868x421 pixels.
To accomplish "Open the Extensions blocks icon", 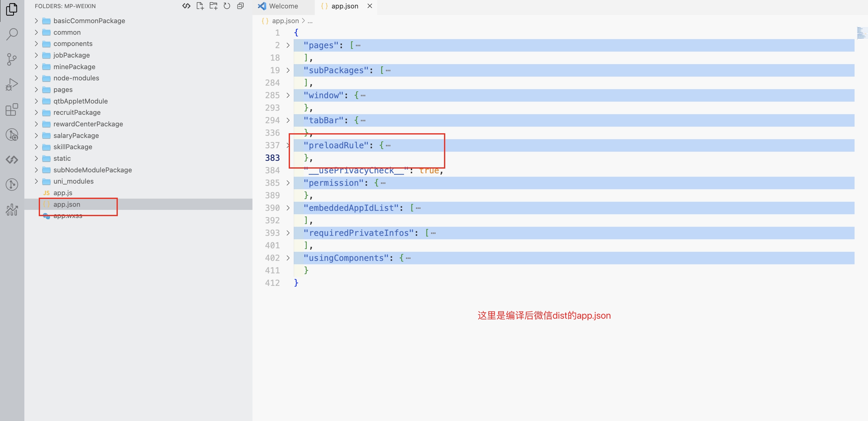I will [x=12, y=109].
